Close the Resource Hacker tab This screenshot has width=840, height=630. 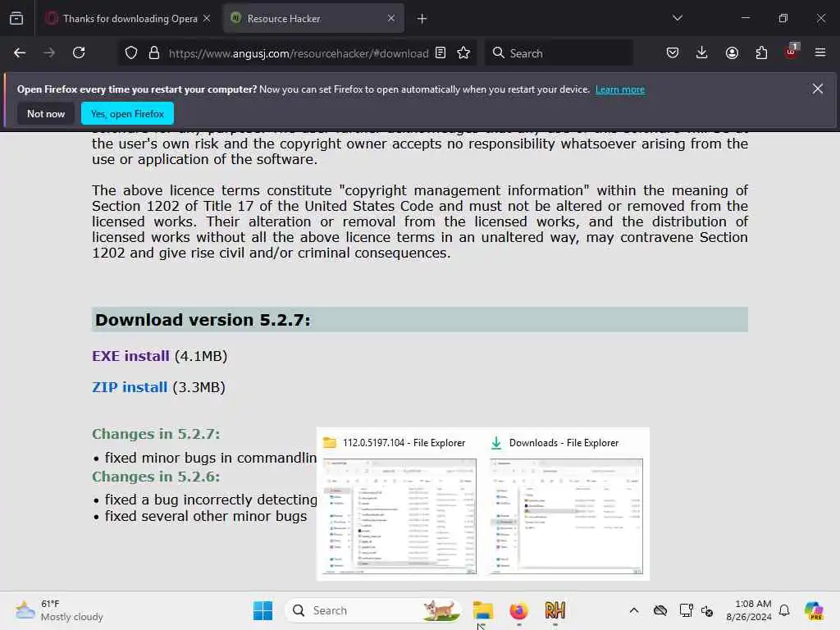391,19
